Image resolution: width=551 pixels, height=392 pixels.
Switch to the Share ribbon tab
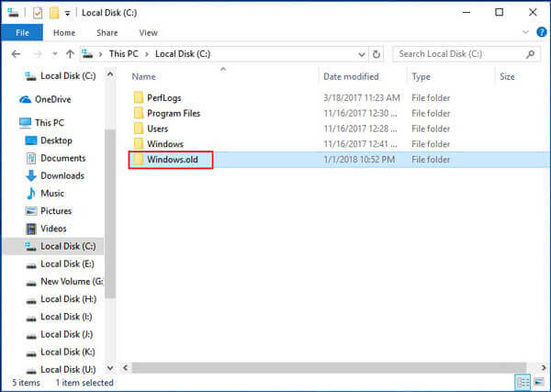(x=107, y=33)
